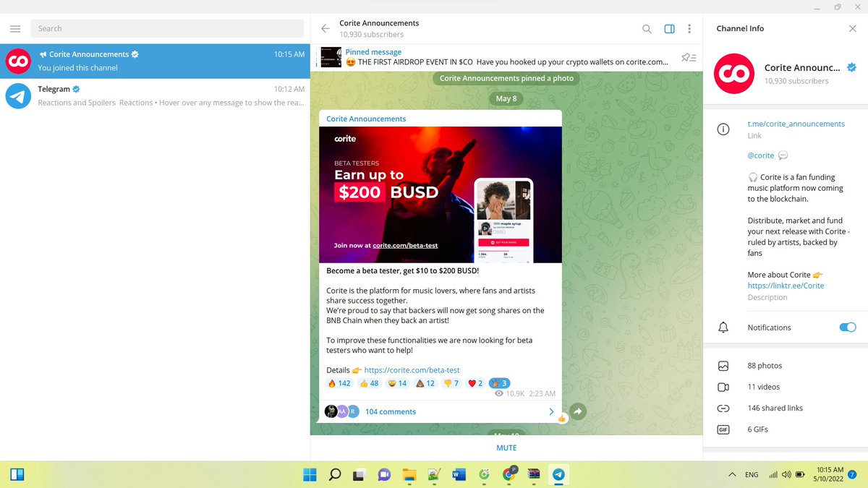This screenshot has height=488, width=868.
Task: Open the t.me/corite_announcements link
Action: 796,124
